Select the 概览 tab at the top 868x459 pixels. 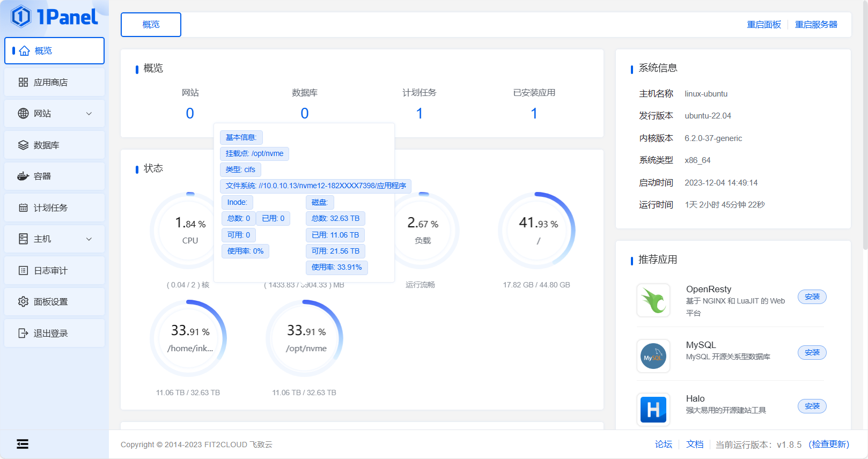(151, 25)
